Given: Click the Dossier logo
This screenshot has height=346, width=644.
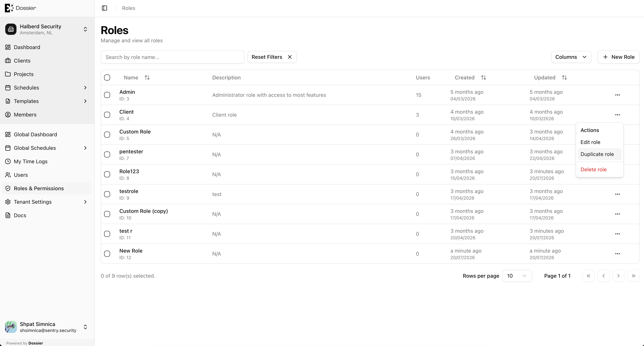Looking at the screenshot, I should [20, 8].
